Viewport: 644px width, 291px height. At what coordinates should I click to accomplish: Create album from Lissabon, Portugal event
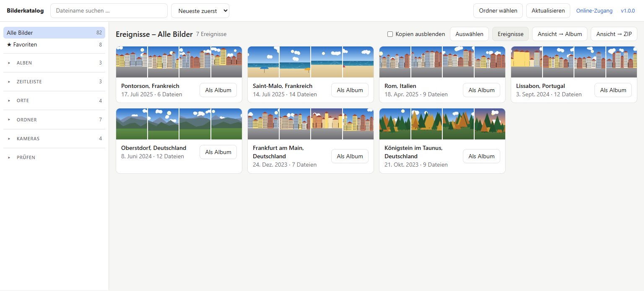click(x=613, y=90)
